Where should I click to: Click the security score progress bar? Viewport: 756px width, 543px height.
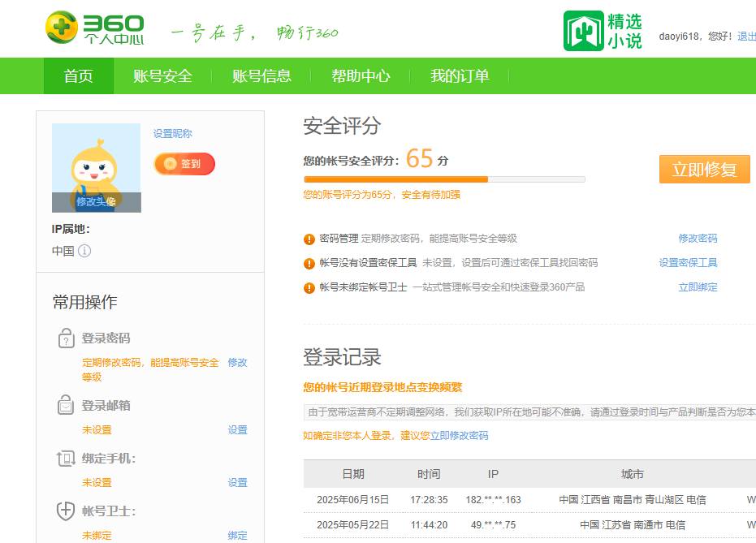pyautogui.click(x=443, y=179)
